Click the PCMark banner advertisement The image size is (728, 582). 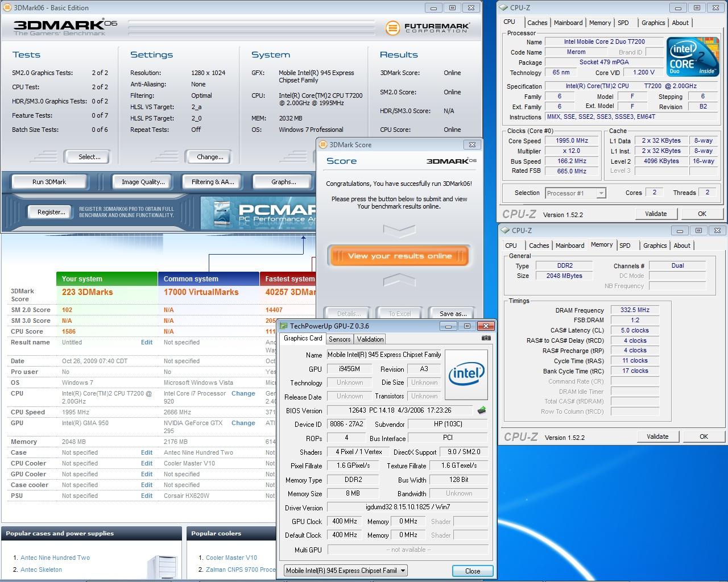pyautogui.click(x=258, y=213)
